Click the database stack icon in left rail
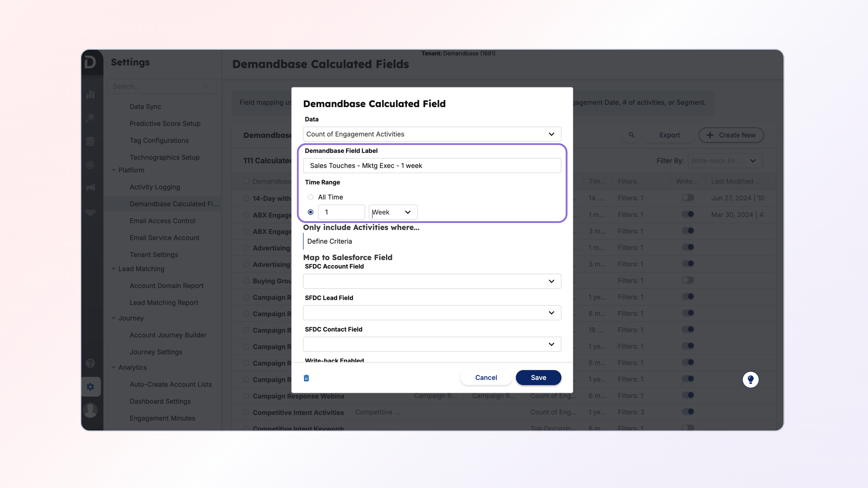Image resolution: width=868 pixels, height=488 pixels. pyautogui.click(x=90, y=141)
